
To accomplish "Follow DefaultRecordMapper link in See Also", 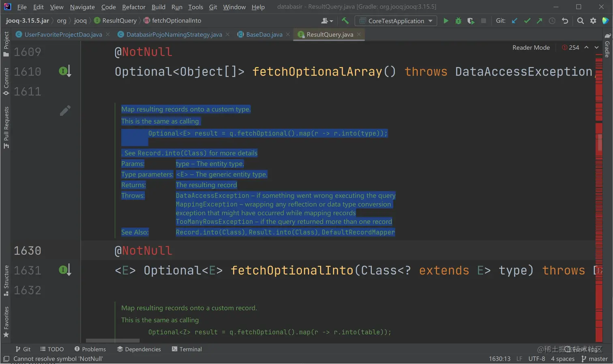I will (358, 232).
